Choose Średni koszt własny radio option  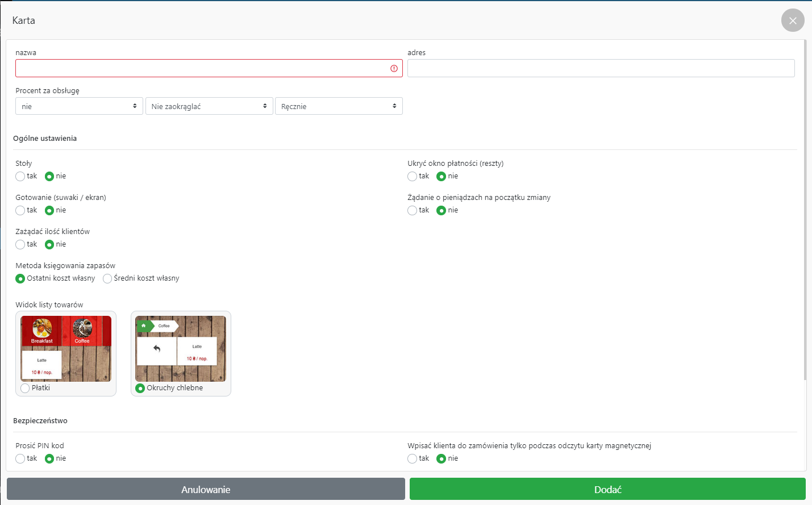point(107,278)
